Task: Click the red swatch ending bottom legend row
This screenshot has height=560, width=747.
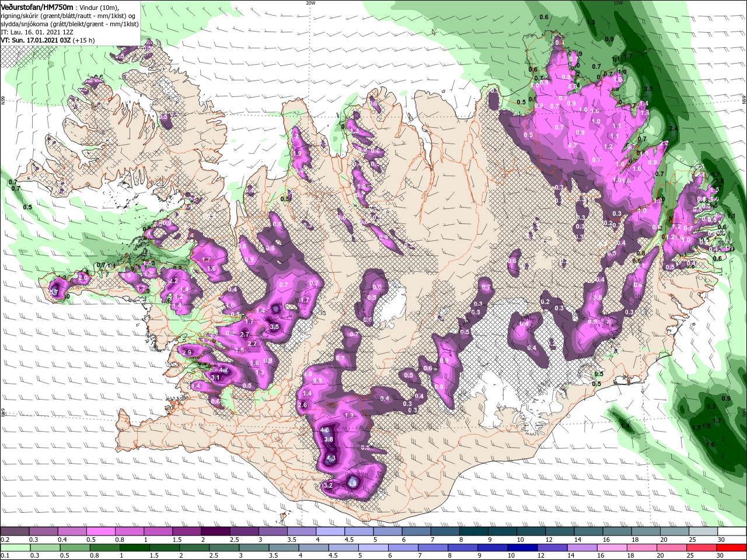Action: 731,548
